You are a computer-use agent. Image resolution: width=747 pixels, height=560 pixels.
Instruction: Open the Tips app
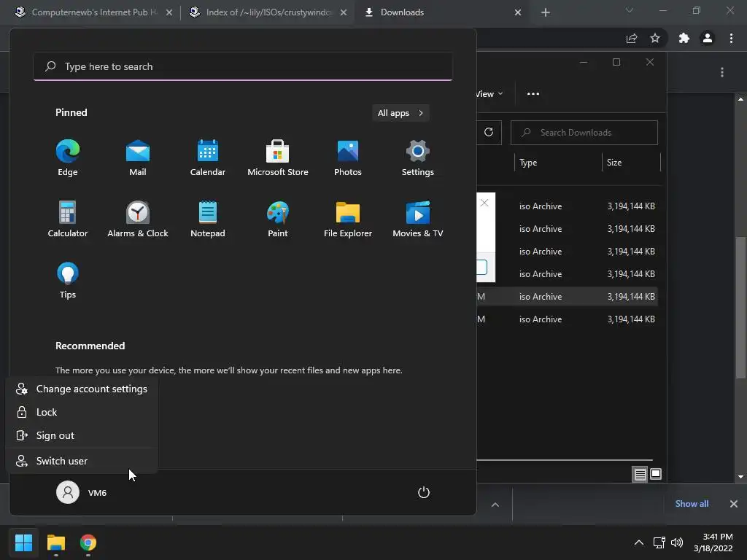tap(68, 281)
